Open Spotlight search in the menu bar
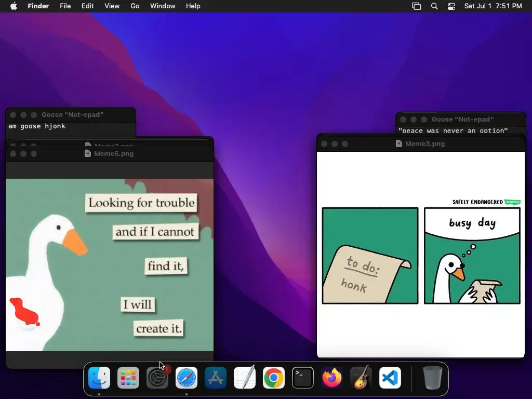This screenshot has height=399, width=532. [434, 6]
